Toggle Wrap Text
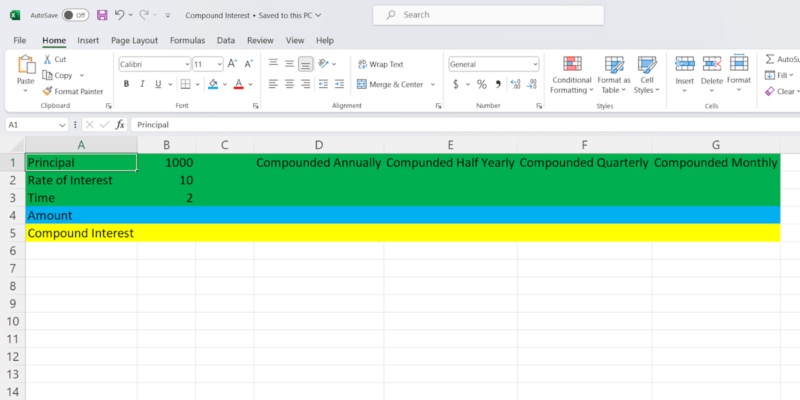This screenshot has width=800, height=400. (x=381, y=64)
